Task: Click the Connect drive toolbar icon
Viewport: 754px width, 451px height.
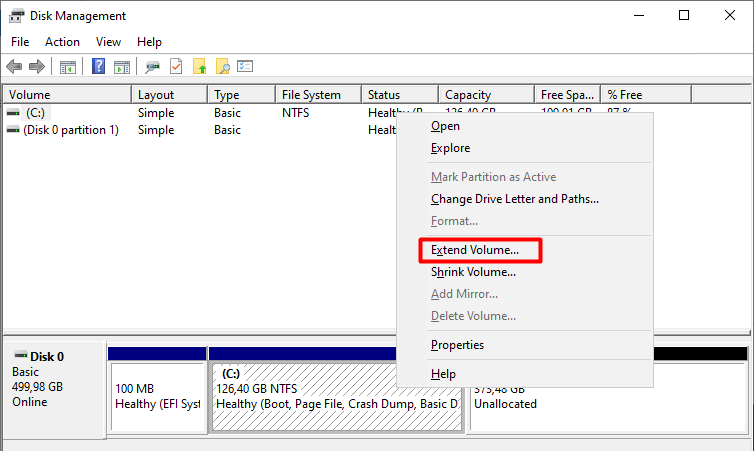Action: point(152,67)
